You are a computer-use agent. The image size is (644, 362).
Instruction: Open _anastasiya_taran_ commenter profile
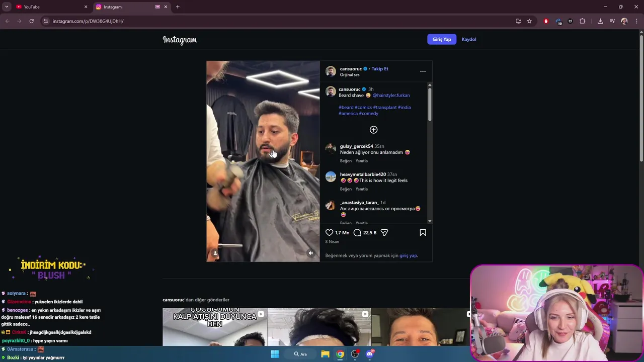(x=359, y=203)
